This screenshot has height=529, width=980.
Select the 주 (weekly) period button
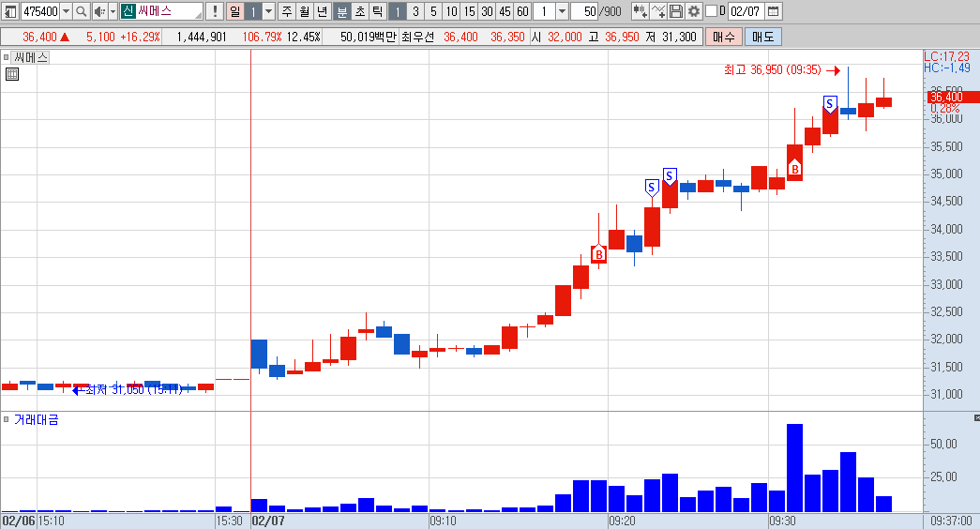[x=287, y=11]
